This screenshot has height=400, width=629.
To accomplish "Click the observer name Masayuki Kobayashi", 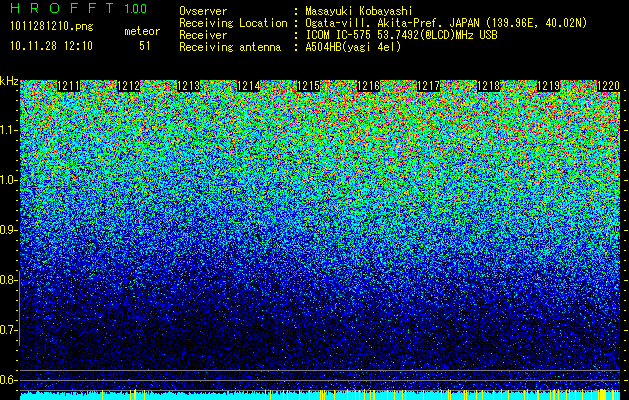I will coord(359,12).
